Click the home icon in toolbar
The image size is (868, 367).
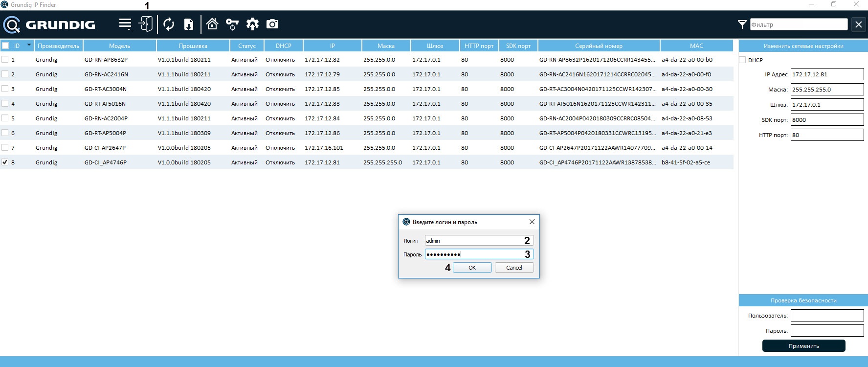pos(212,24)
